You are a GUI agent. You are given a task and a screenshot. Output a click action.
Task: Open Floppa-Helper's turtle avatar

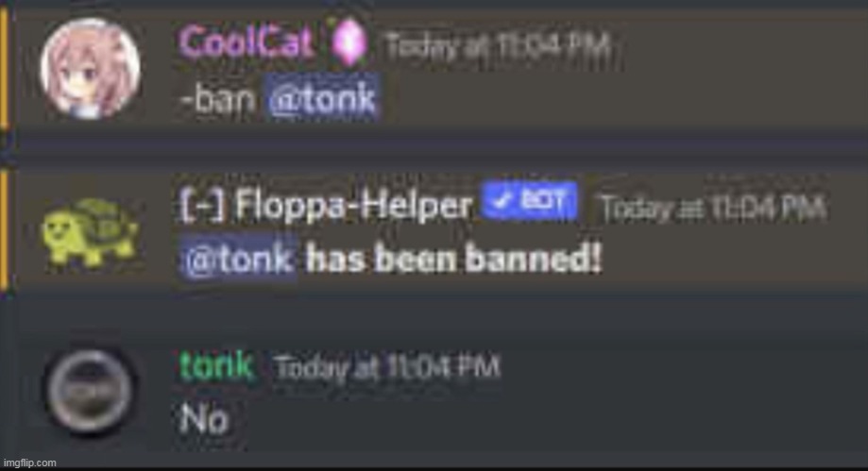coord(91,233)
